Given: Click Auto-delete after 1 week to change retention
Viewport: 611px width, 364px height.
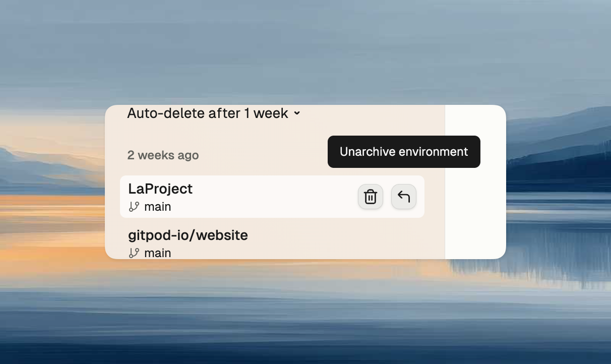Looking at the screenshot, I should tap(207, 113).
